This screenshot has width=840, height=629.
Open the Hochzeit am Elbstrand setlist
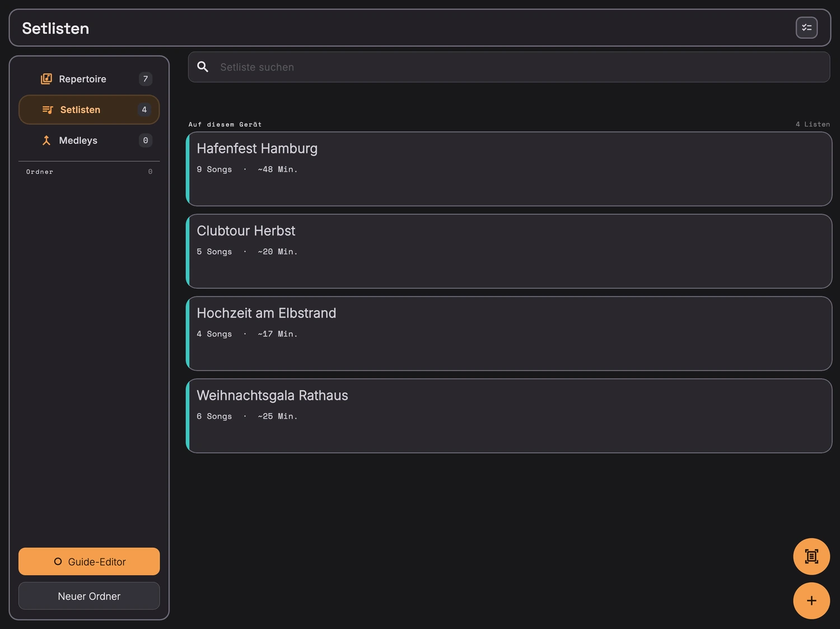coord(509,334)
